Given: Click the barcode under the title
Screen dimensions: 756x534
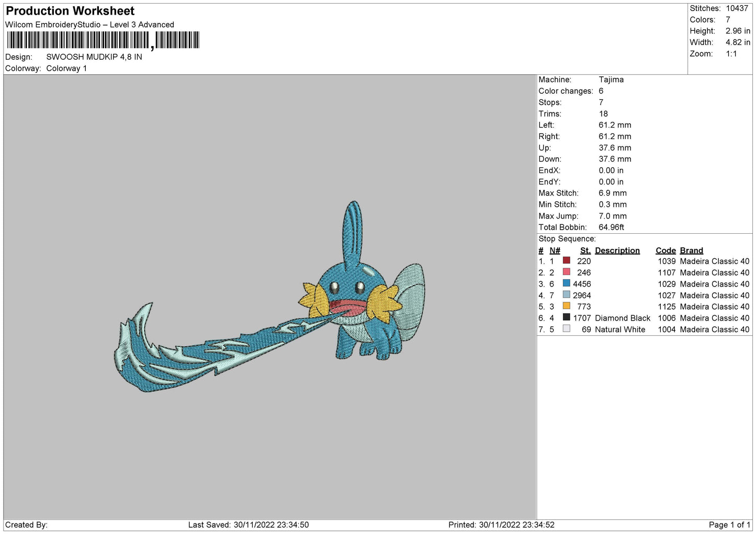Looking at the screenshot, I should [x=103, y=40].
